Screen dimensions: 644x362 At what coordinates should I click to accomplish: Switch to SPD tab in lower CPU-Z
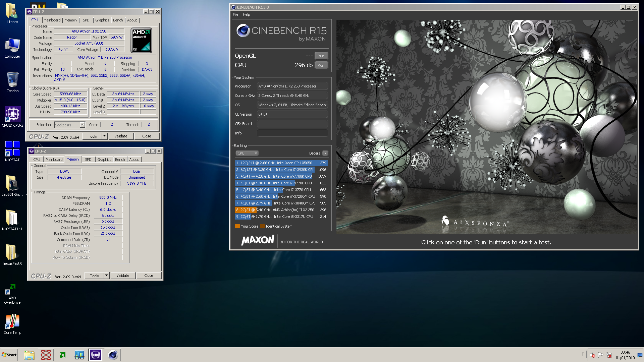click(88, 160)
